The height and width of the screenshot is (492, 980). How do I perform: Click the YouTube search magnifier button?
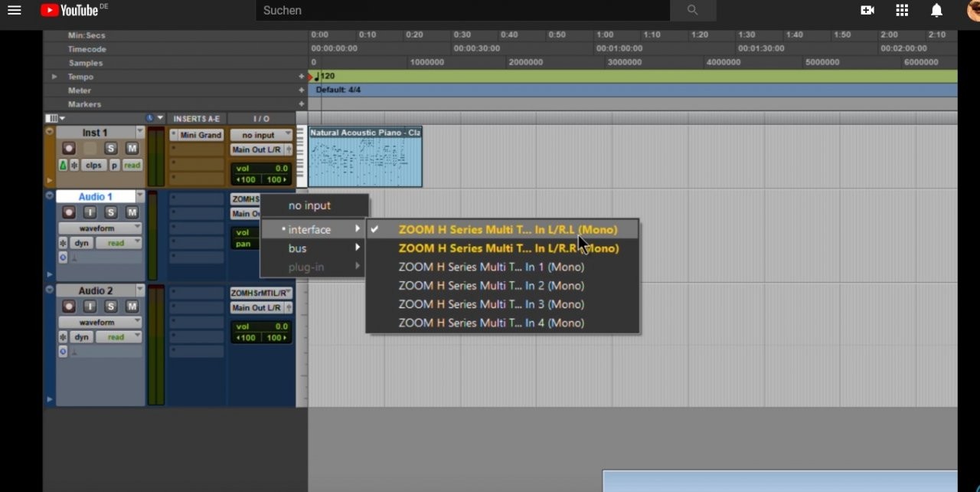(693, 10)
